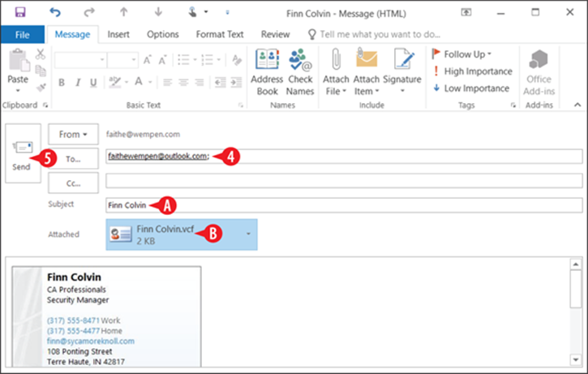588x374 pixels.
Task: Open the font color dropdown arrow
Action: (150, 82)
